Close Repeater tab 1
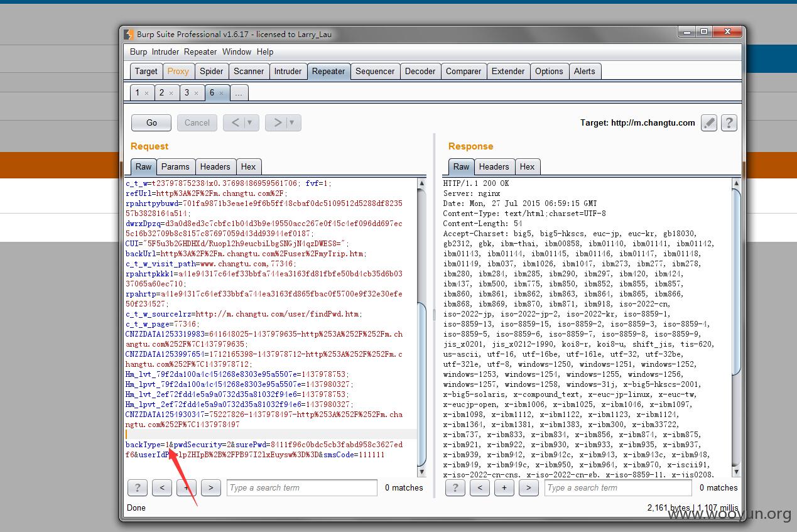Image resolution: width=797 pixels, height=532 pixels. tap(146, 93)
